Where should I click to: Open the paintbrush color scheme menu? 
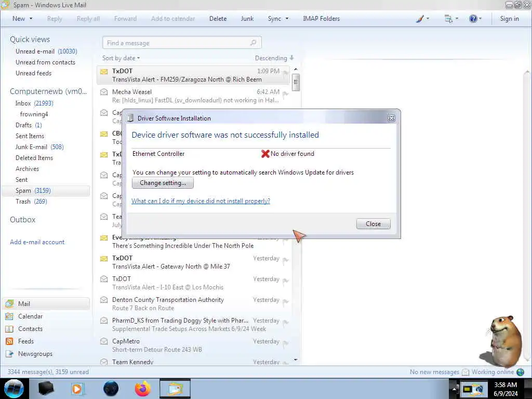[422, 19]
